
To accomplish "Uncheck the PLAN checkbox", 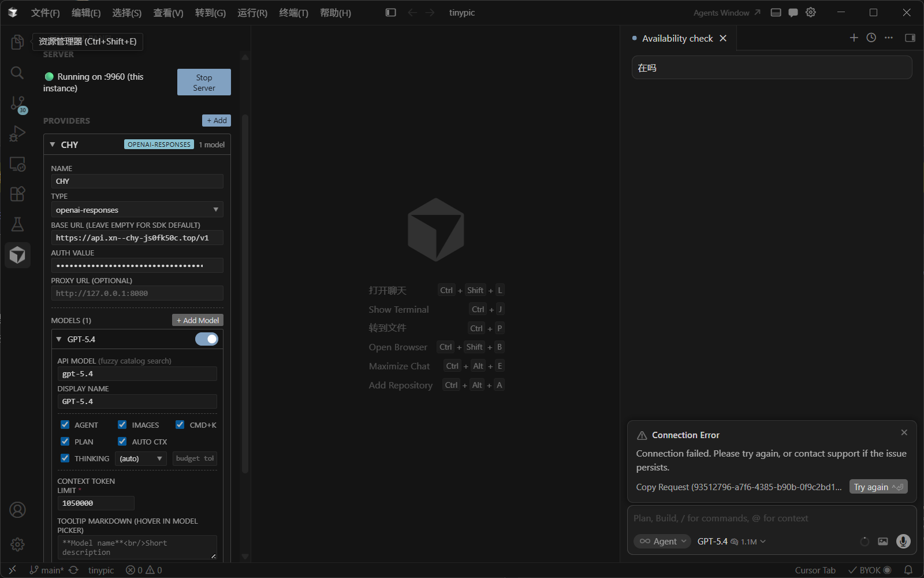I will click(x=65, y=442).
